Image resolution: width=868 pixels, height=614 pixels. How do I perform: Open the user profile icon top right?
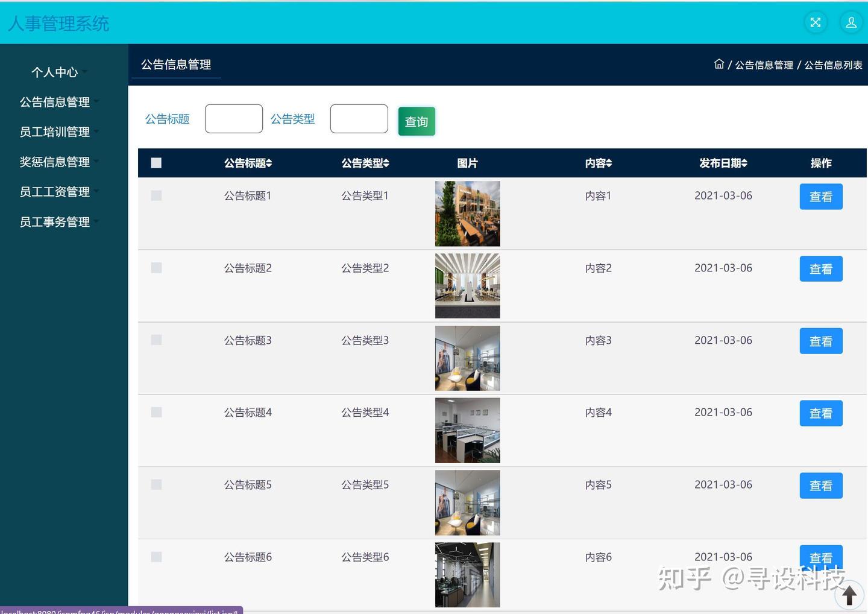tap(851, 22)
